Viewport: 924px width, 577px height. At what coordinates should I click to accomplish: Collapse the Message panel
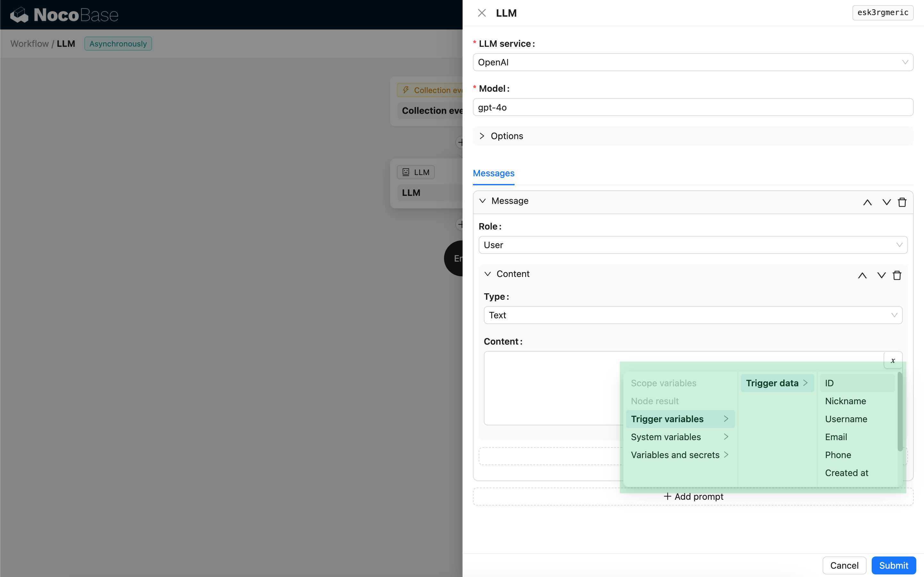click(483, 201)
